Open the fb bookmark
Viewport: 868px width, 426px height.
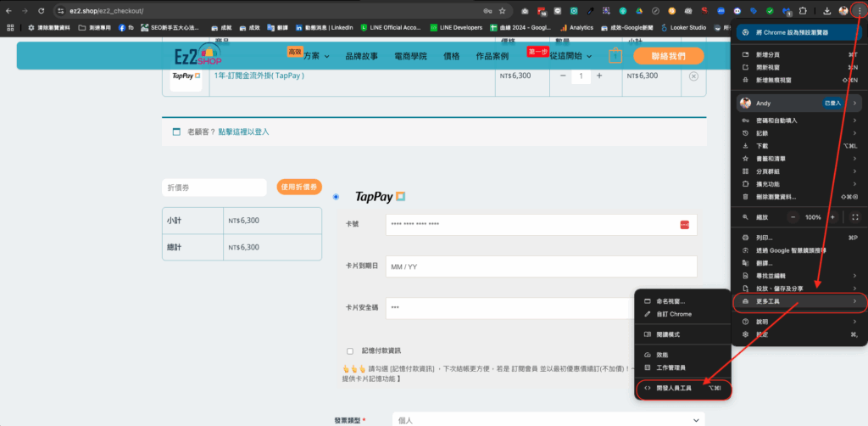(x=126, y=27)
